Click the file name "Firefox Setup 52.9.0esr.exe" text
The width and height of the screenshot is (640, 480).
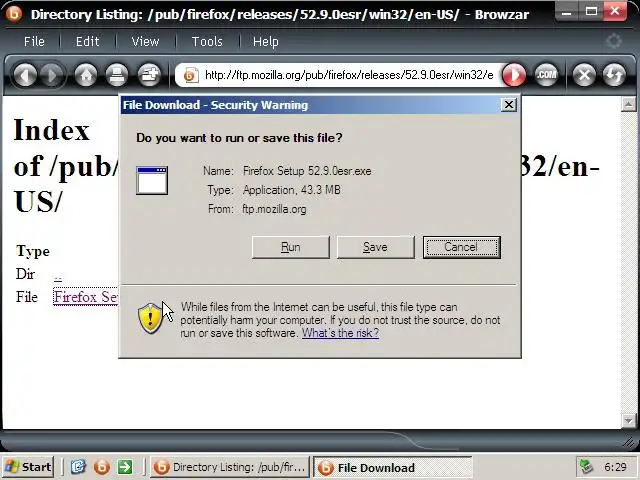pyautogui.click(x=307, y=171)
